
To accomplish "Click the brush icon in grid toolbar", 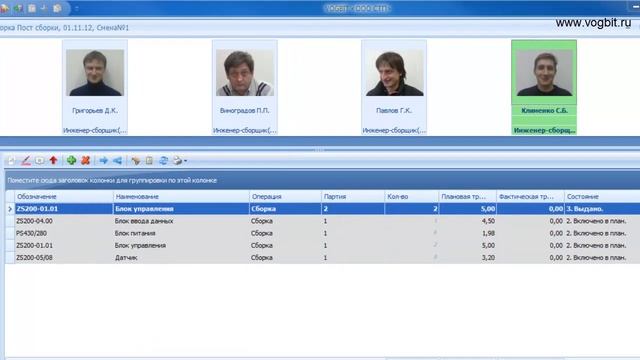I will tap(136, 160).
